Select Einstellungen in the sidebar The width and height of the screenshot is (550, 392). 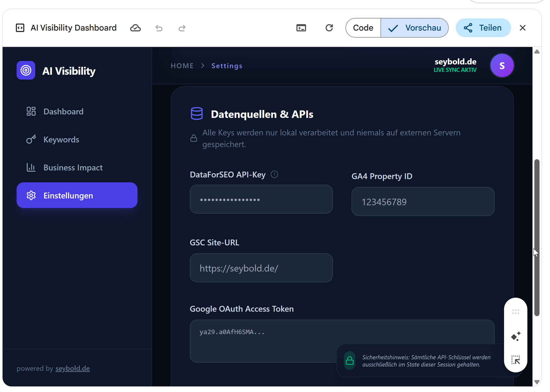pyautogui.click(x=77, y=195)
